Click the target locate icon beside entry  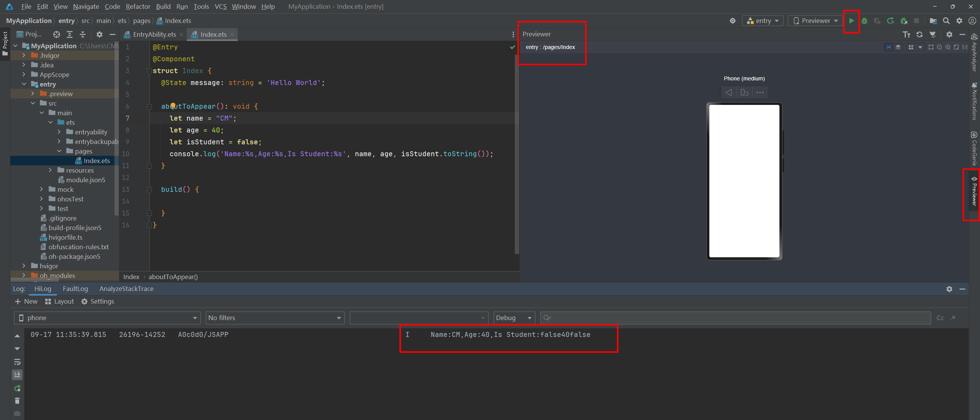click(x=733, y=21)
